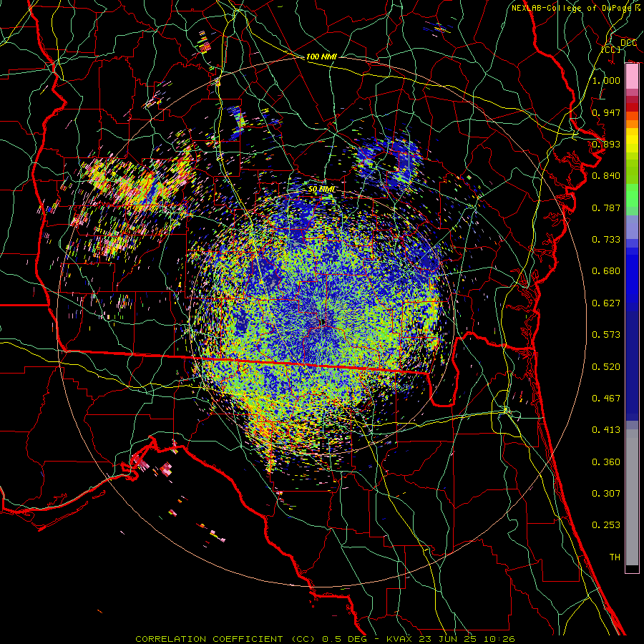This screenshot has height=644, width=644.
Task: Click the 0.360 legend value
Action: coord(606,462)
